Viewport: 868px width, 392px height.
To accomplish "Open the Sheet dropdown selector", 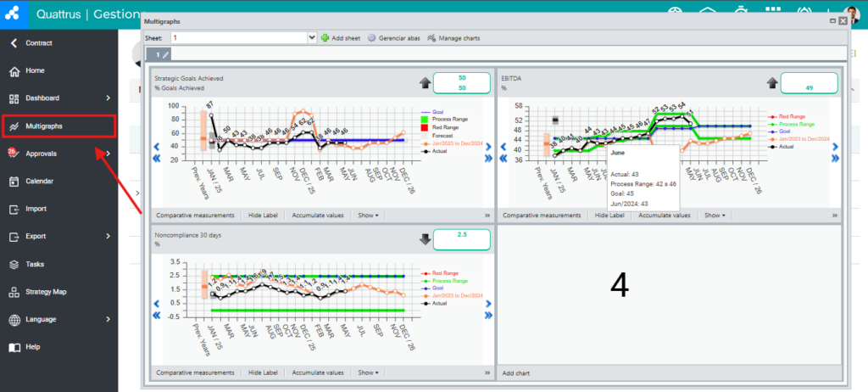I will point(312,37).
